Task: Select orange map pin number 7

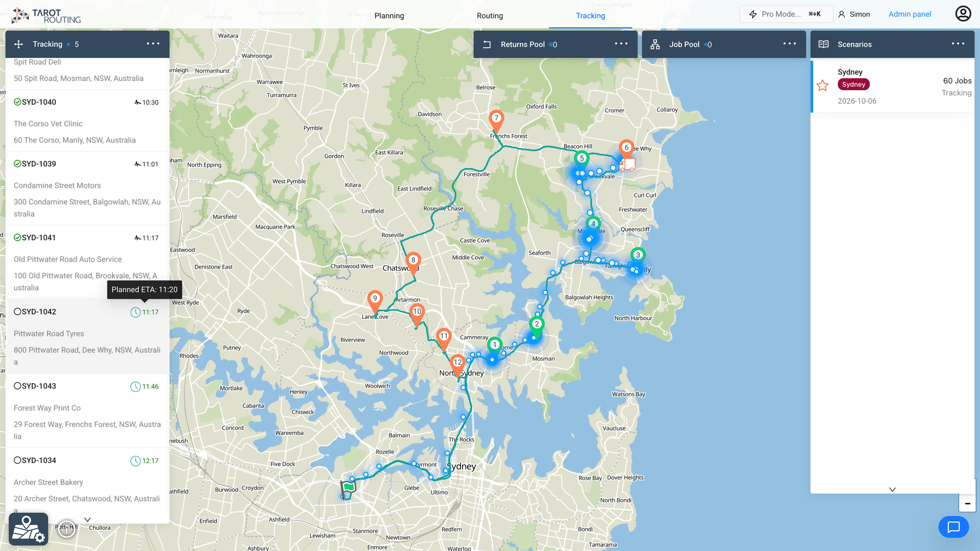Action: 496,120
